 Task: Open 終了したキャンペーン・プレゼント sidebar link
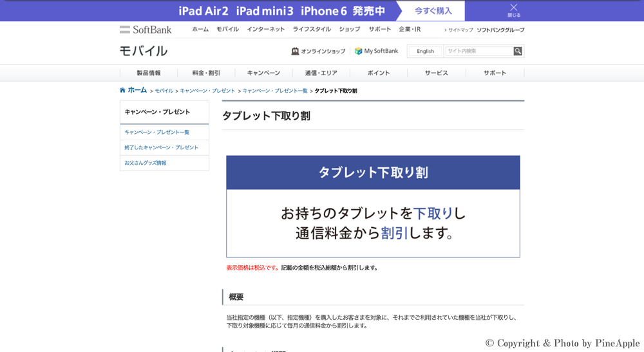coord(162,148)
